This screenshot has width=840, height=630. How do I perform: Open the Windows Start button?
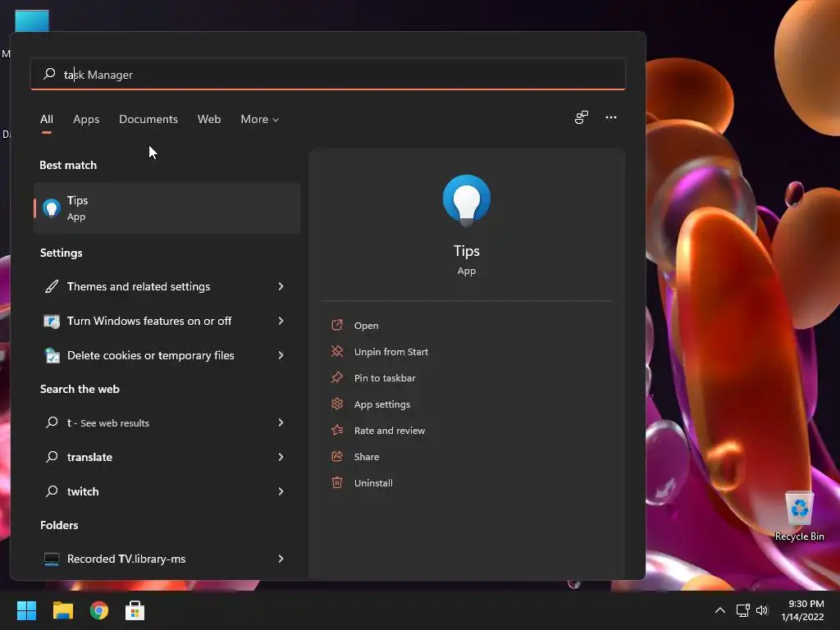[26, 610]
